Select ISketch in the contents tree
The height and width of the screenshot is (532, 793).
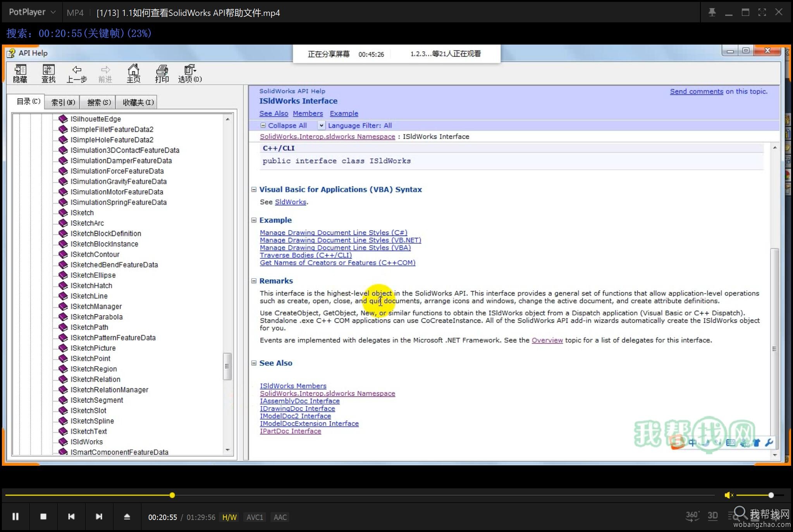82,213
